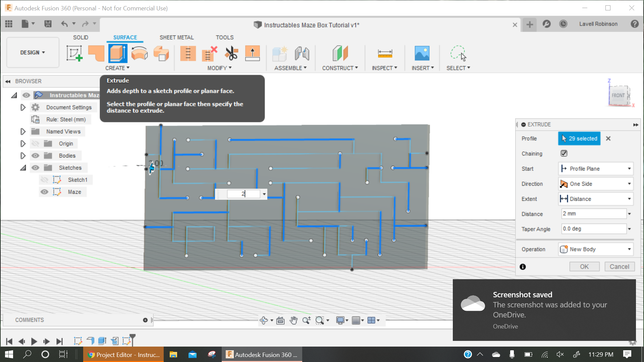644x362 pixels.
Task: Select the Pan hand tool in navigation bar
Action: click(293, 320)
